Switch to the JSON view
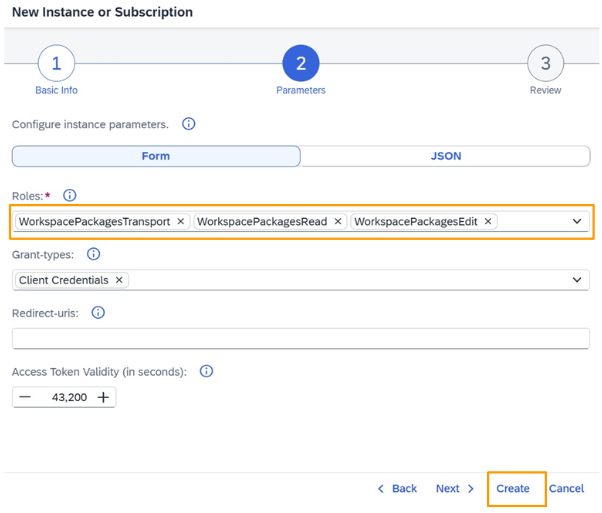The height and width of the screenshot is (513, 602). coord(445,156)
